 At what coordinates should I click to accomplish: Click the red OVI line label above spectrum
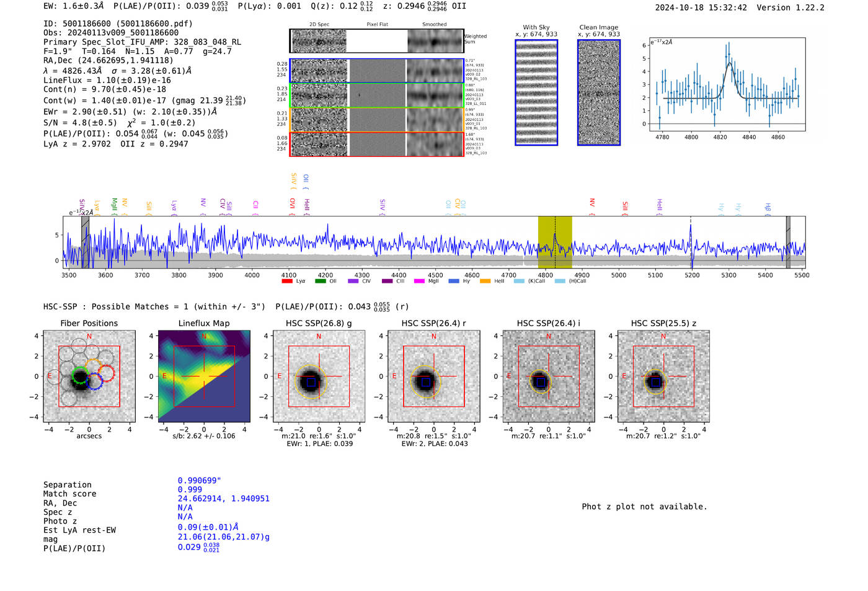tap(292, 207)
